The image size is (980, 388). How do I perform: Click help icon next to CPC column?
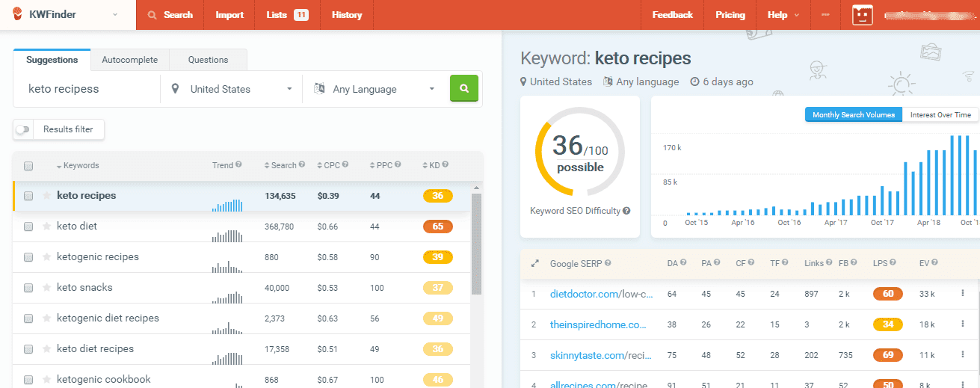pos(346,165)
